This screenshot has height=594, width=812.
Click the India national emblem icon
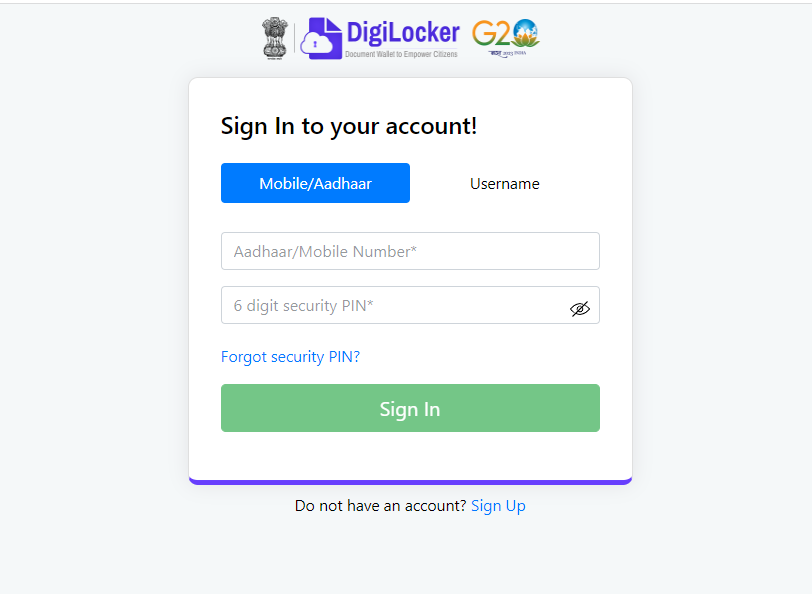(274, 36)
